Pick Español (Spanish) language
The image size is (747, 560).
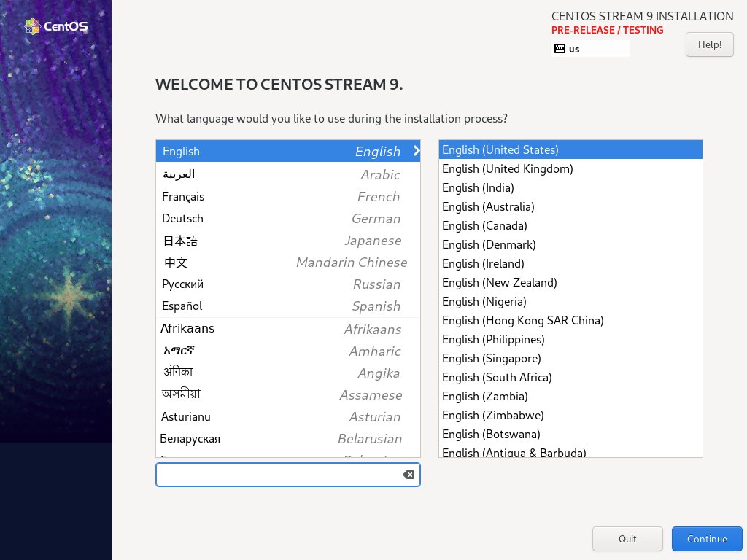[x=287, y=306]
